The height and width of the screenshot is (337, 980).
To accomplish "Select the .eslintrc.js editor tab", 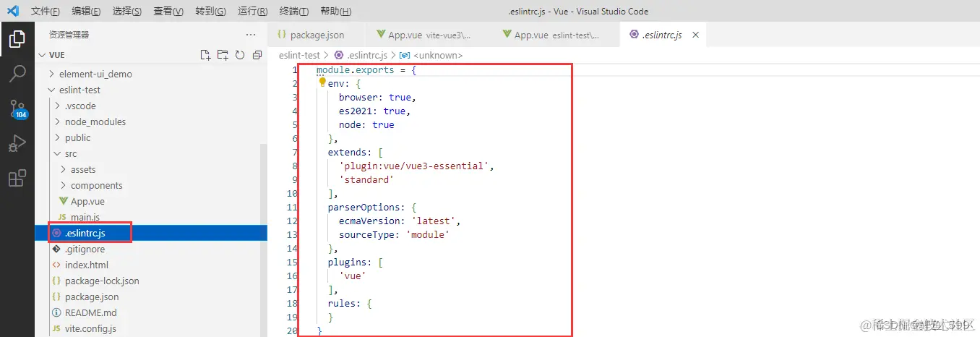I will tap(663, 35).
